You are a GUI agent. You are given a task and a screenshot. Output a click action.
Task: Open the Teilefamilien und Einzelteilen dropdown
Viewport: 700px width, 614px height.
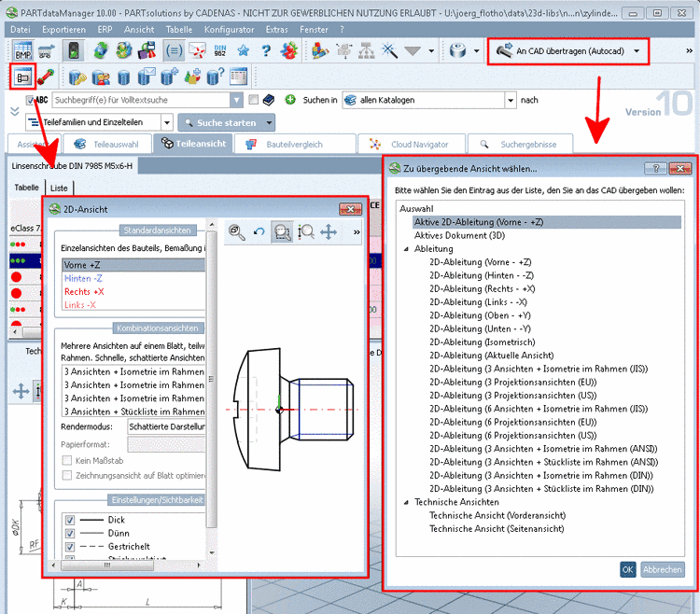coord(167,122)
